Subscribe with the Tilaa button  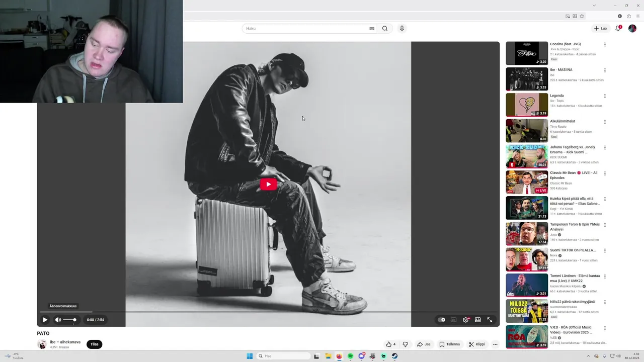(94, 344)
